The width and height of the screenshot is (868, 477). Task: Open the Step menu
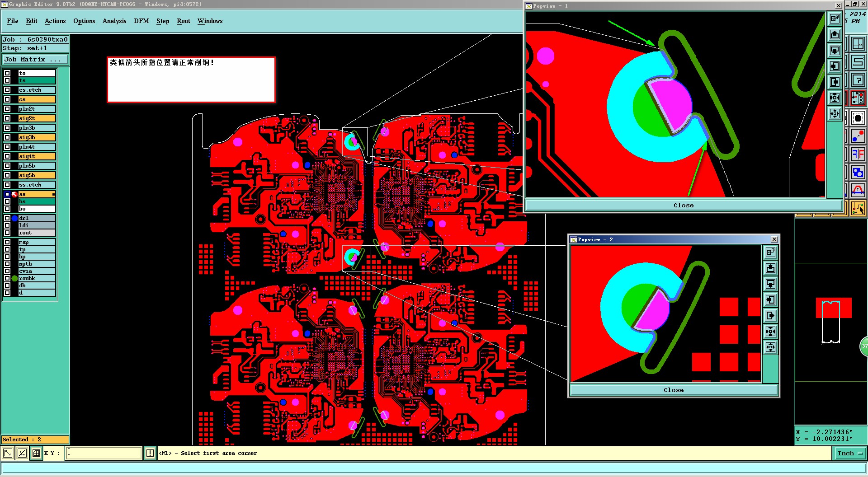click(x=163, y=21)
